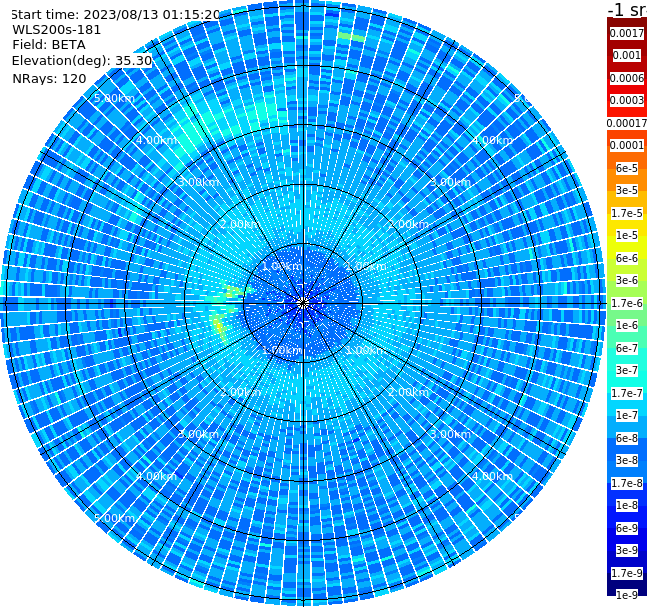Viewport: 647px width, 607px height.
Task: Select the 3e-8 colorbar value
Action: (627, 460)
